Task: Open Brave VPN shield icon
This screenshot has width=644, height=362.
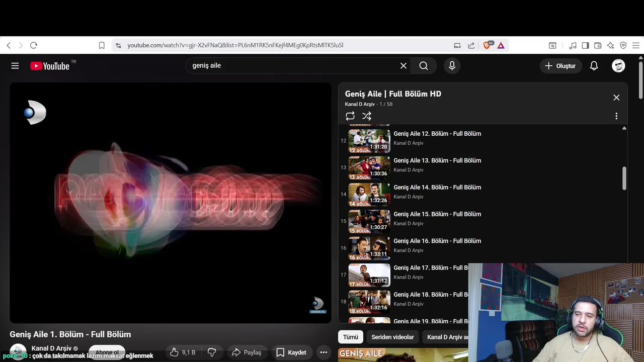Action: tap(623, 45)
